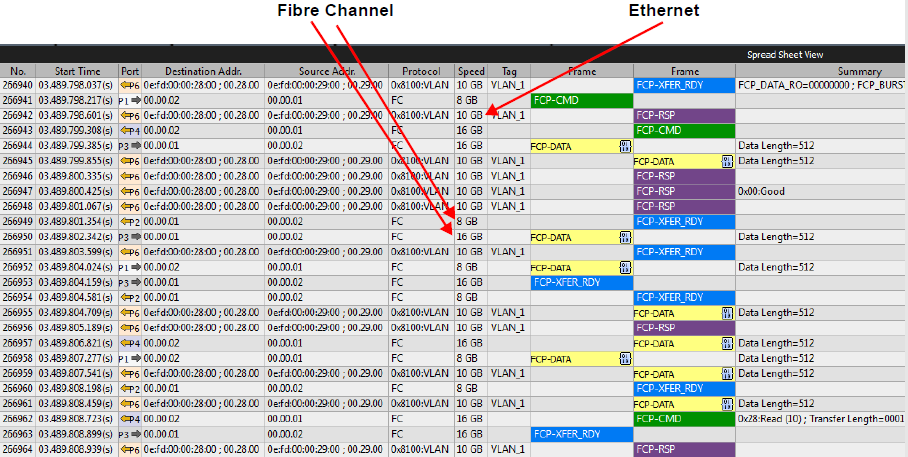Open the FCP-DATA payload icon in row 266944
Image resolution: width=908 pixels, height=457 pixels.
tap(625, 147)
